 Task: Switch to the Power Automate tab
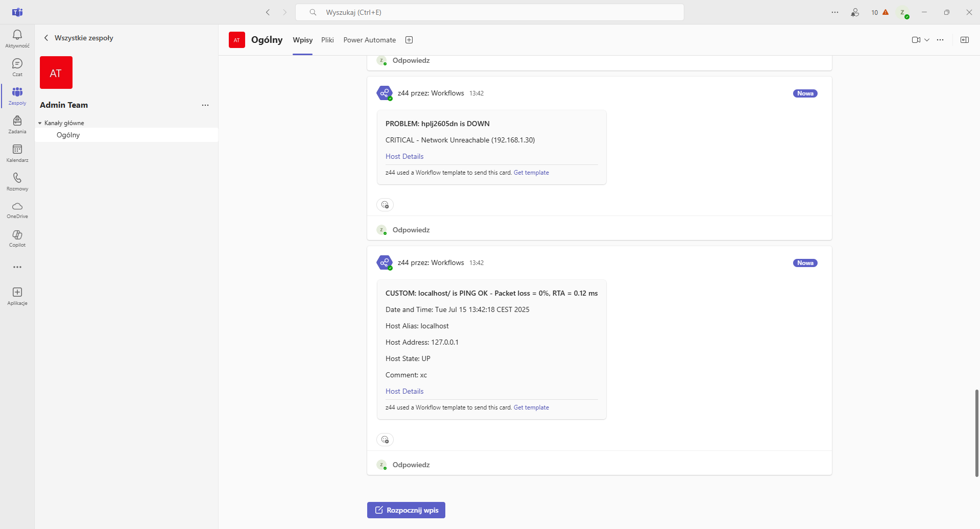click(x=369, y=40)
